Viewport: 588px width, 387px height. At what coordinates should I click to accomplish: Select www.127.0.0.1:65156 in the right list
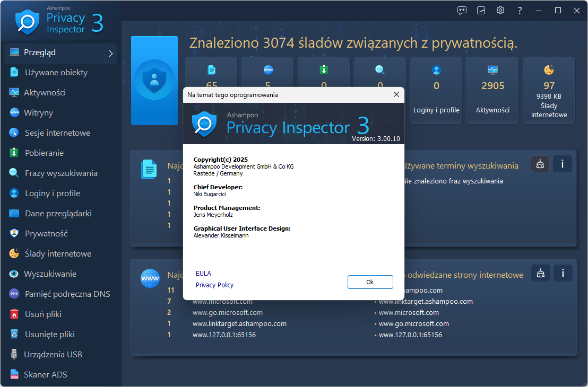tap(411, 335)
